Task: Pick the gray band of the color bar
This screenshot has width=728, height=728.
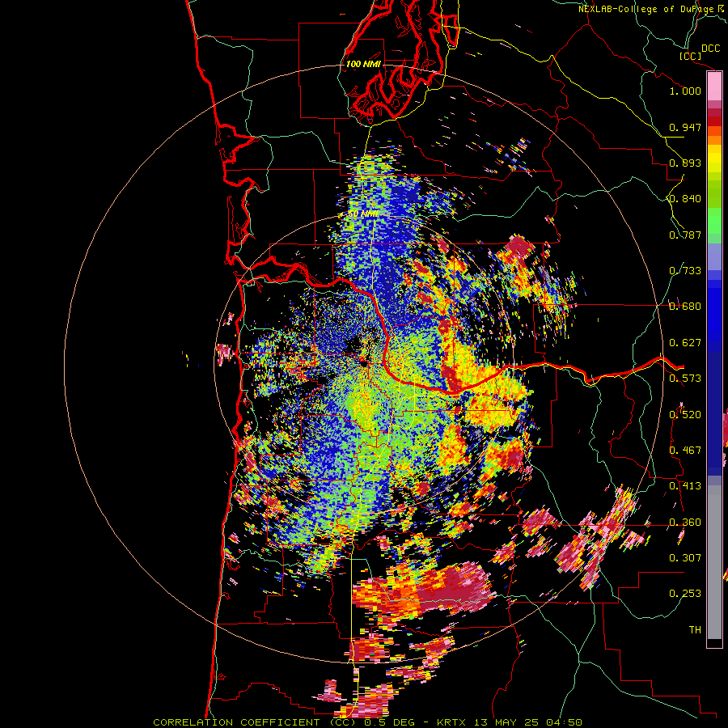Action: click(714, 562)
